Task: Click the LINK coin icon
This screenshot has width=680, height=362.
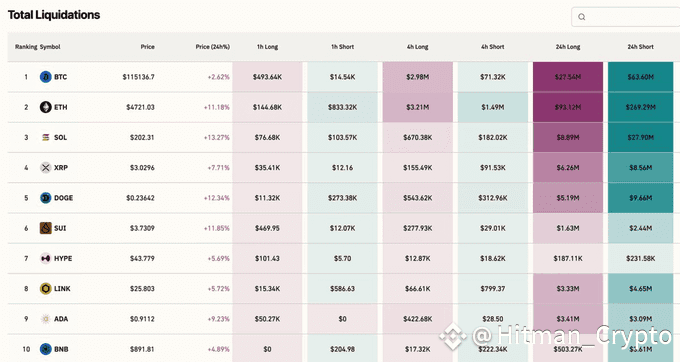Action: click(x=46, y=288)
